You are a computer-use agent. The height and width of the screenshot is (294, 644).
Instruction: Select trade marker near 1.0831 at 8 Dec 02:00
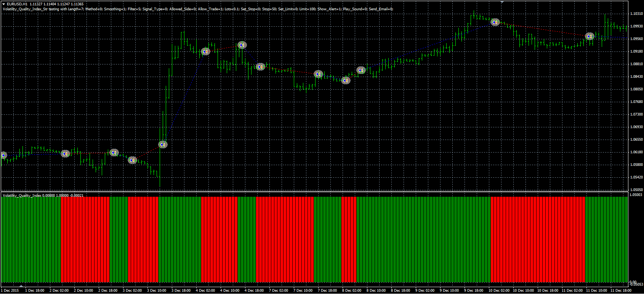click(346, 80)
